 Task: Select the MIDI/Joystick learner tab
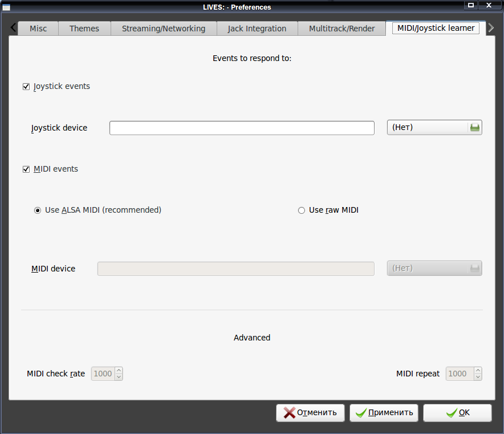(x=436, y=29)
